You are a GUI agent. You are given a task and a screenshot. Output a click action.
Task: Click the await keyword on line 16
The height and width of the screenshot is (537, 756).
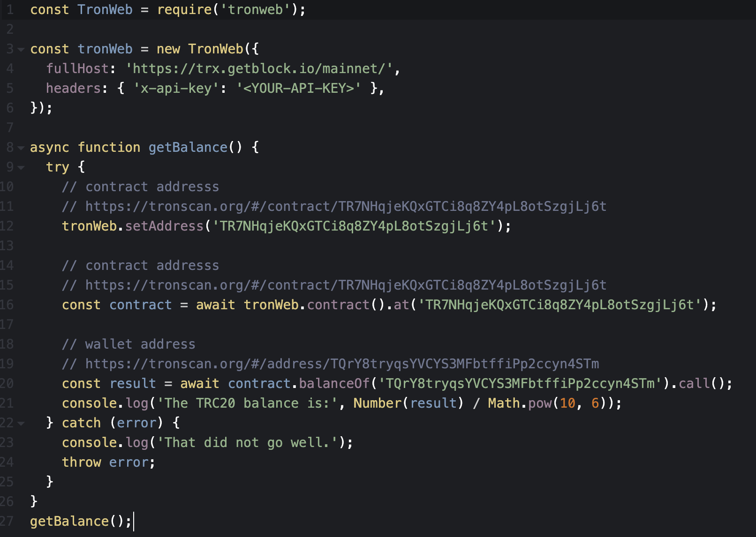coord(215,305)
